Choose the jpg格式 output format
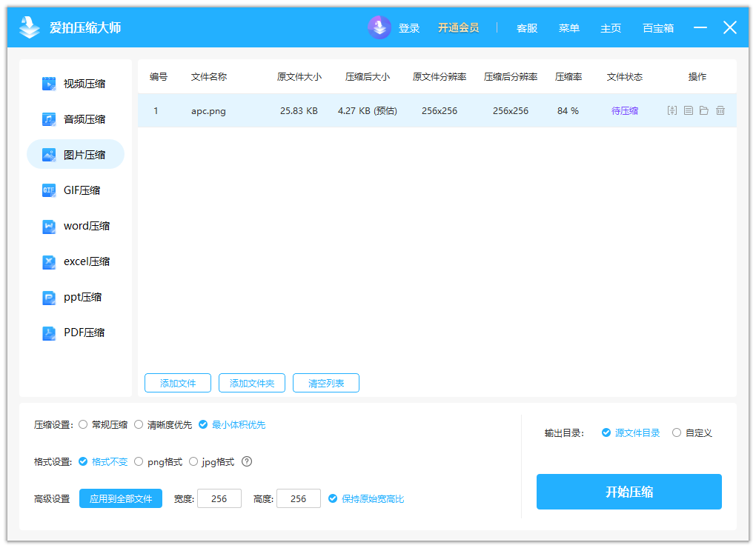Screen dimensions: 756x548 (x=212, y=462)
